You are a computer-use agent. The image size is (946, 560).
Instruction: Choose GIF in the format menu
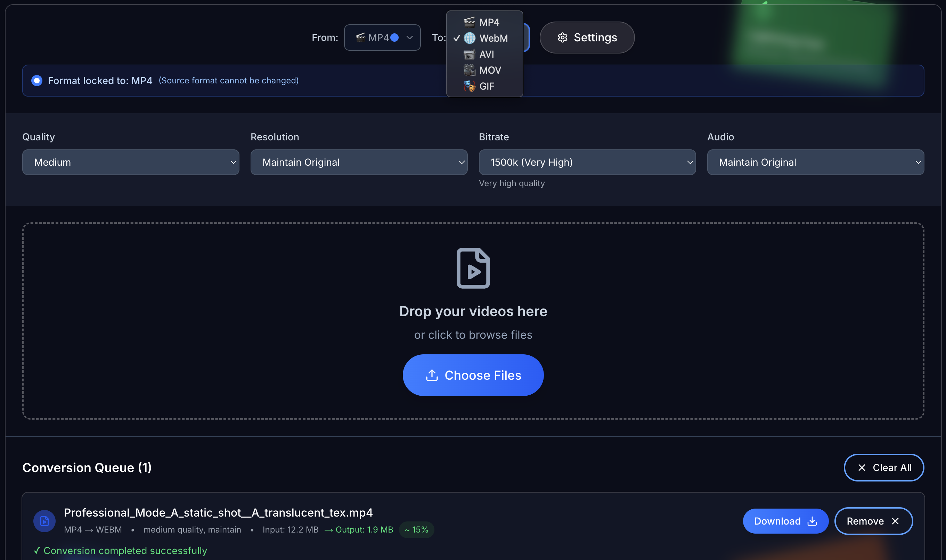(484, 86)
